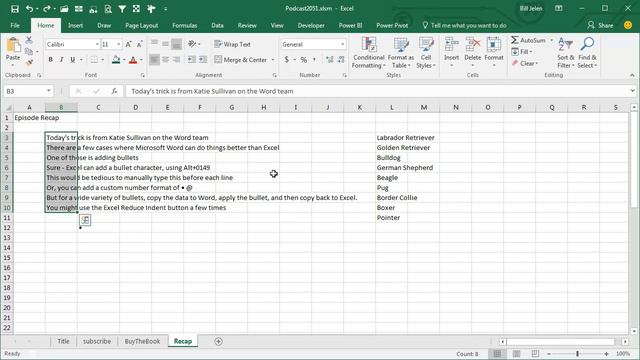Click the Save icon in Quick Access Toolbar
Screen dimensions: 640x360
coord(15,9)
